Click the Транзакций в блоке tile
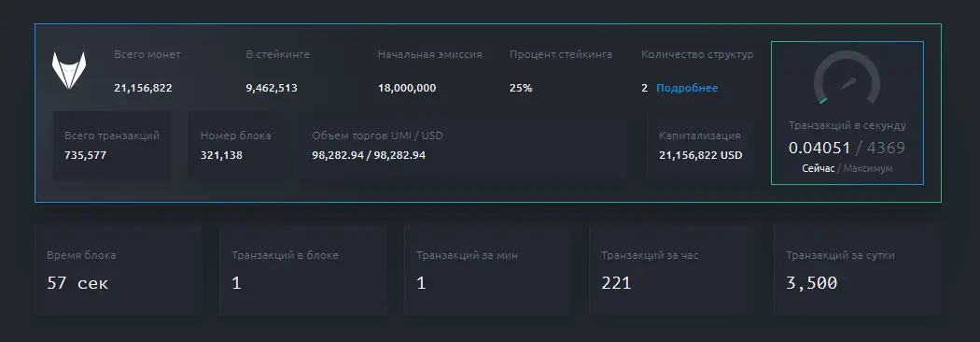Screen dimensions: 980x342 (x=303, y=271)
